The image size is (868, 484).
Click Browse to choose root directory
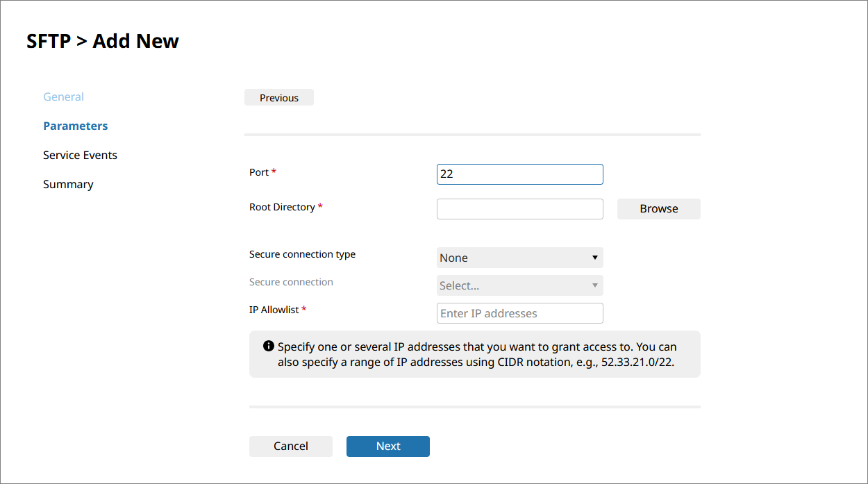(658, 208)
